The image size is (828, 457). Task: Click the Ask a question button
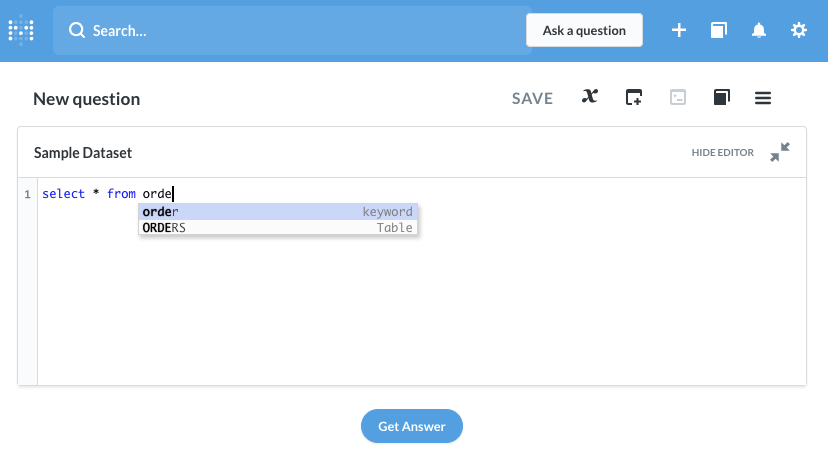coord(584,30)
